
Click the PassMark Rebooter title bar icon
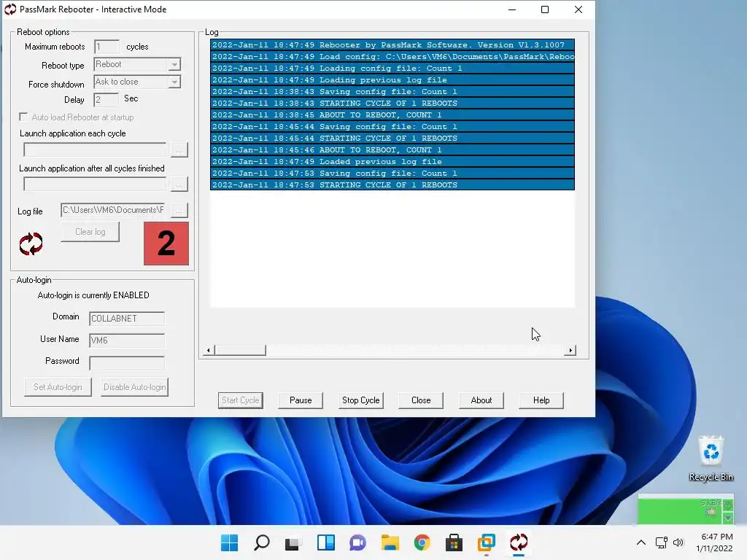(10, 9)
